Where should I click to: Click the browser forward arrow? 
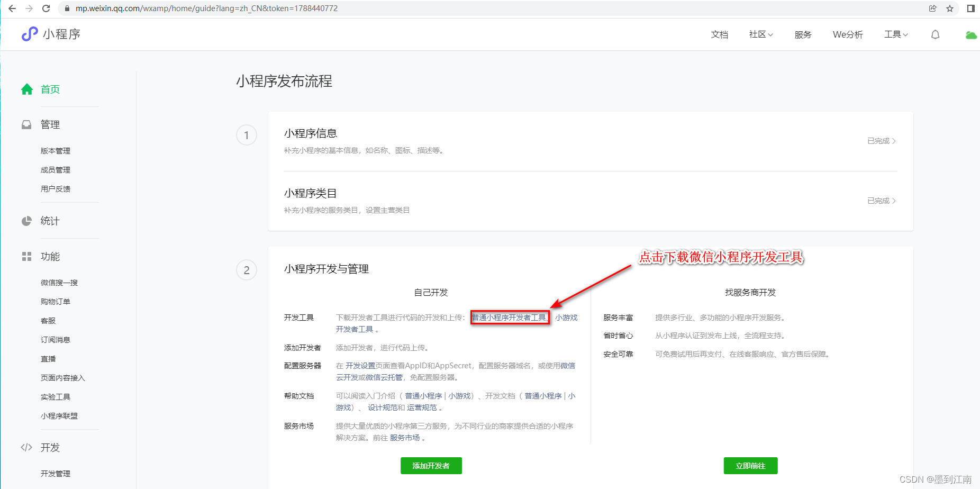coord(29,8)
